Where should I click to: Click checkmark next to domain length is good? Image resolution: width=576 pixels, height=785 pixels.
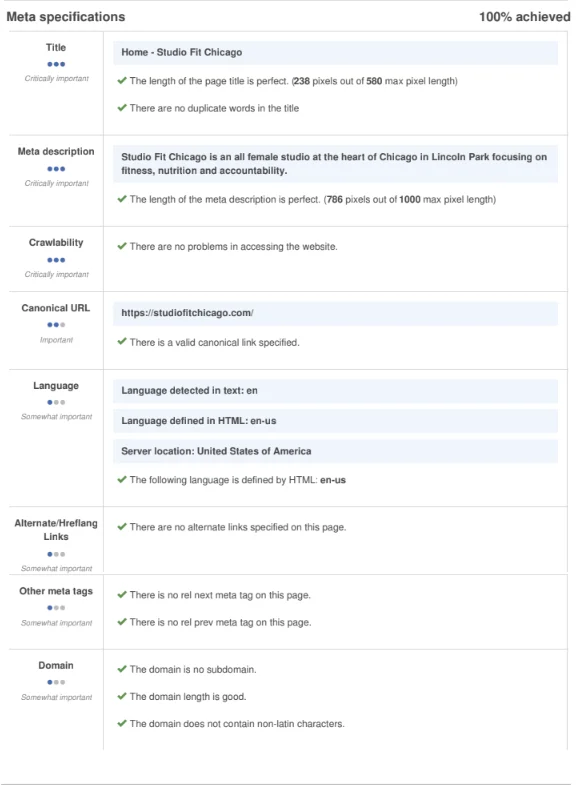pyautogui.click(x=122, y=696)
